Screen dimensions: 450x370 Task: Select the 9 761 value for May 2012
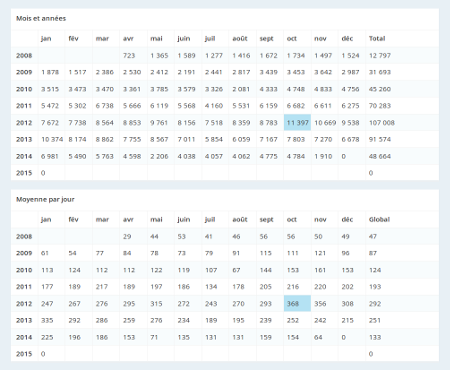point(159,123)
